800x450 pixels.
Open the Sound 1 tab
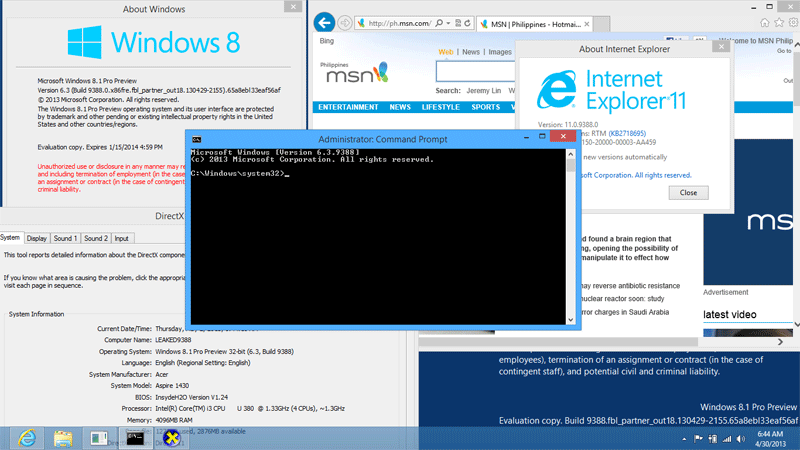coord(65,238)
